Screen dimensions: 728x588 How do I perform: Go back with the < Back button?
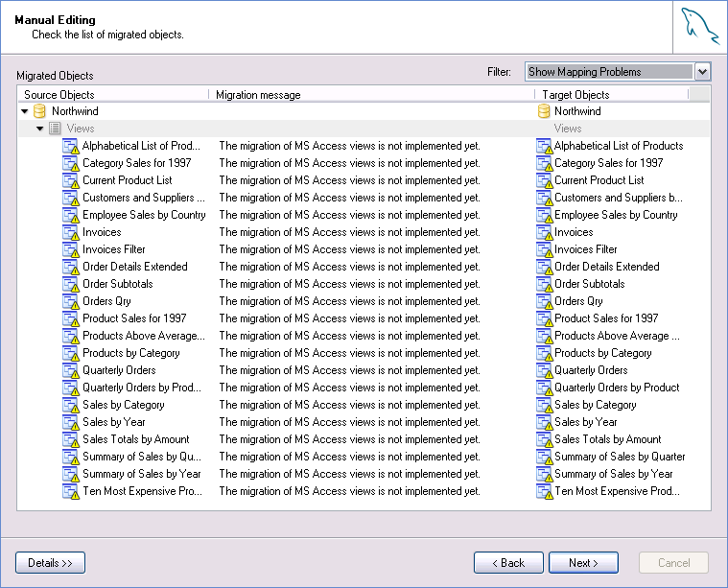coord(508,562)
